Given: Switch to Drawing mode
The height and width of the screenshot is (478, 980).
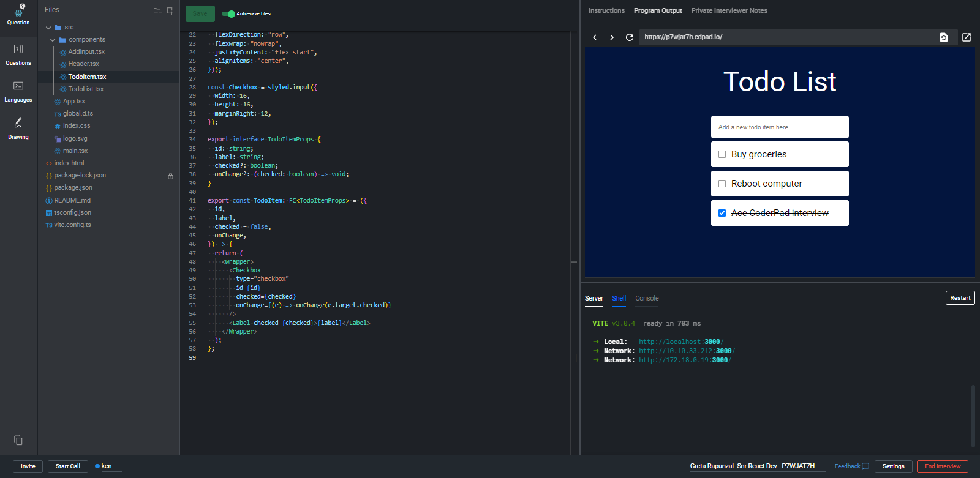Looking at the screenshot, I should (18, 128).
